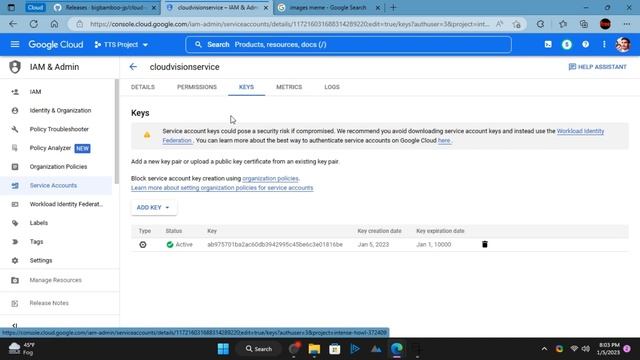The image size is (640, 360).
Task: Click the Organization Policies sidebar icon
Action: coord(15,167)
